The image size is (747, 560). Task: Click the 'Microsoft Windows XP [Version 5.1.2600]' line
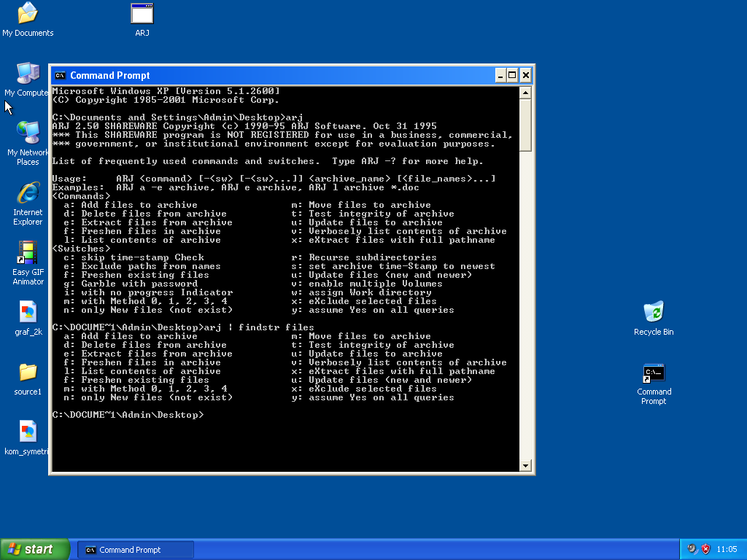(x=166, y=91)
